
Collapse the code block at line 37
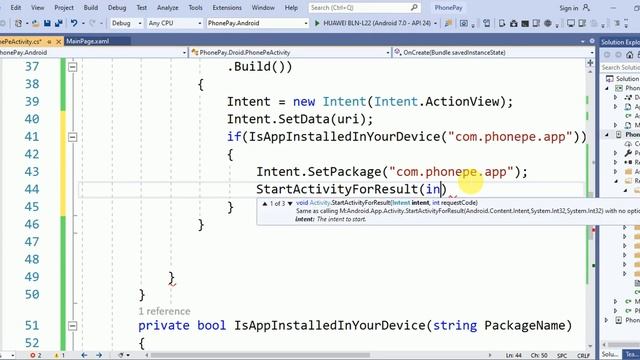click(x=72, y=67)
